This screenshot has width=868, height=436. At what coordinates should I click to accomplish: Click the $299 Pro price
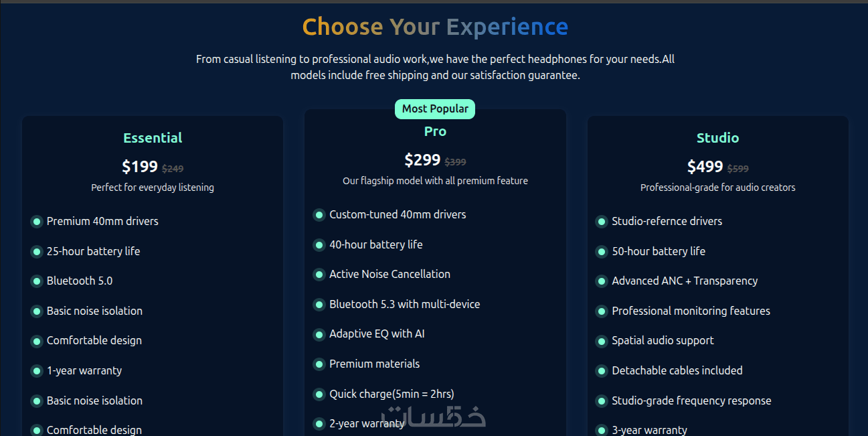[x=422, y=160]
